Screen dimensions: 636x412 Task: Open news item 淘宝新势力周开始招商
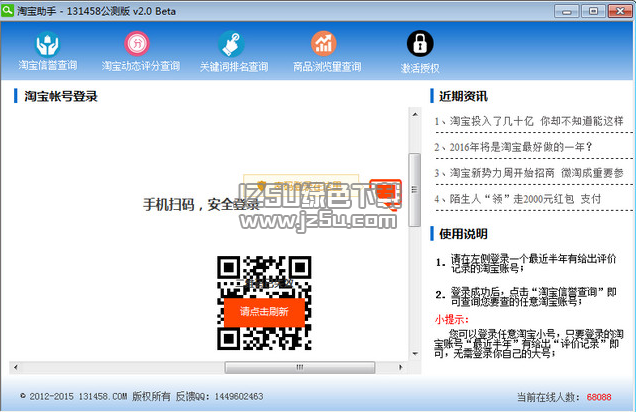pos(529,173)
